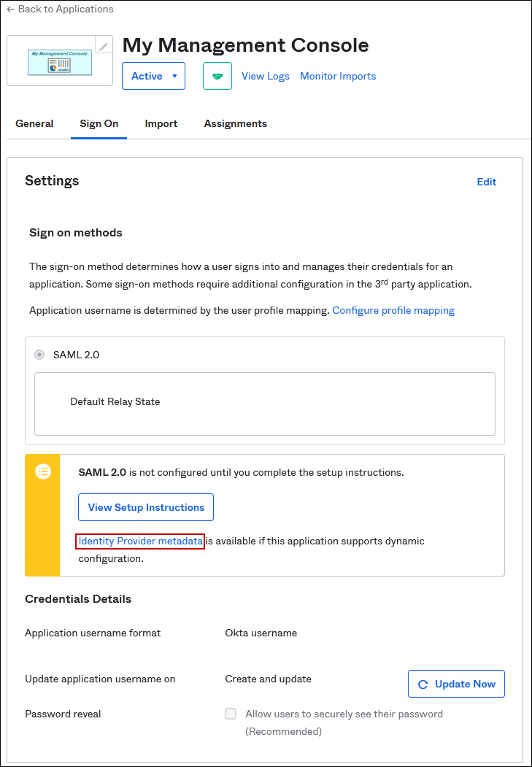Select the Sign On tab
Image resolution: width=532 pixels, height=767 pixels.
[99, 124]
